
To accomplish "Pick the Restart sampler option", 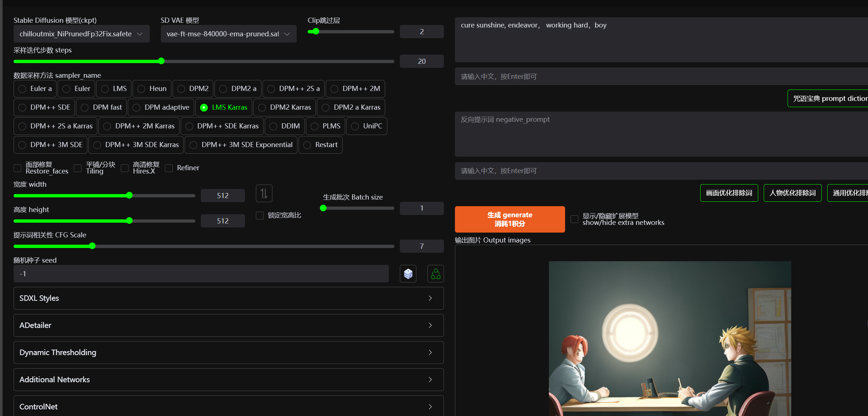I will point(321,145).
